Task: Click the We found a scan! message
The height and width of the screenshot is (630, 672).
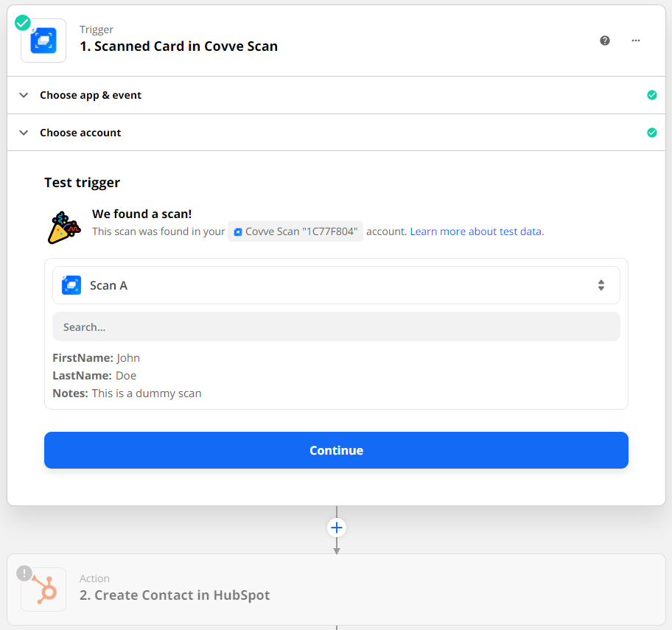Action: pyautogui.click(x=142, y=214)
